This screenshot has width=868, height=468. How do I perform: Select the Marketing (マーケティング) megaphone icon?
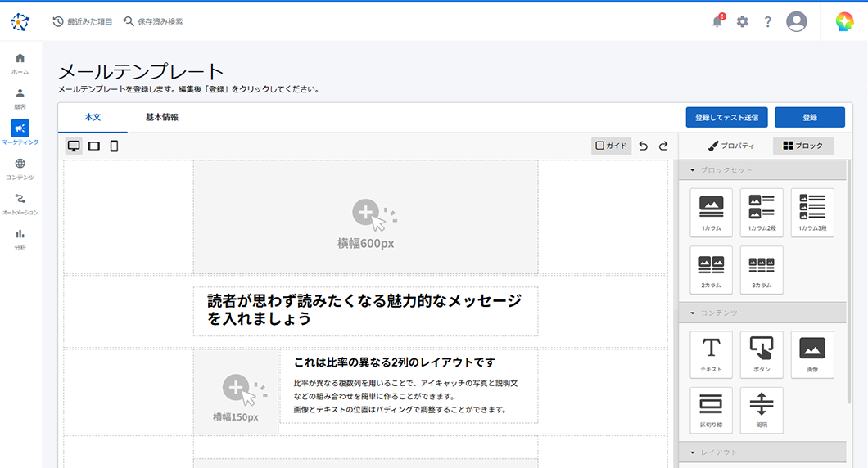tap(20, 128)
